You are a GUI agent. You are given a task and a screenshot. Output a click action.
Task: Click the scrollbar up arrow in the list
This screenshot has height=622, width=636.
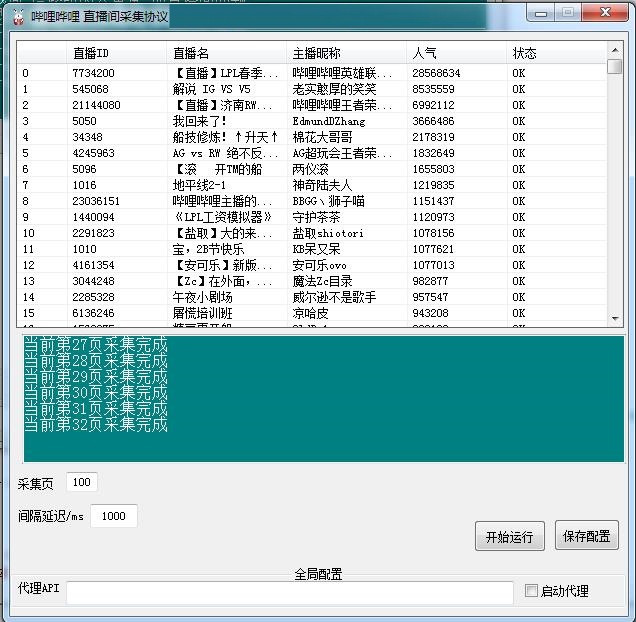tap(614, 52)
